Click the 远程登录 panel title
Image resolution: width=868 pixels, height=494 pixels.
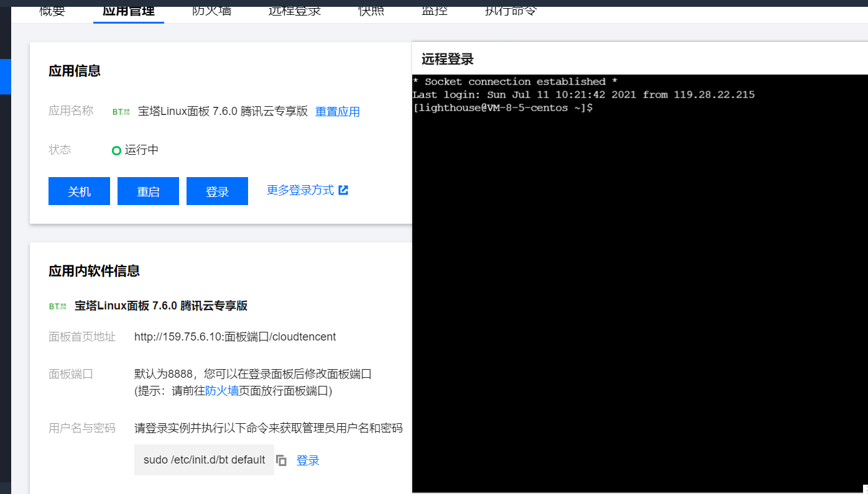tap(448, 59)
